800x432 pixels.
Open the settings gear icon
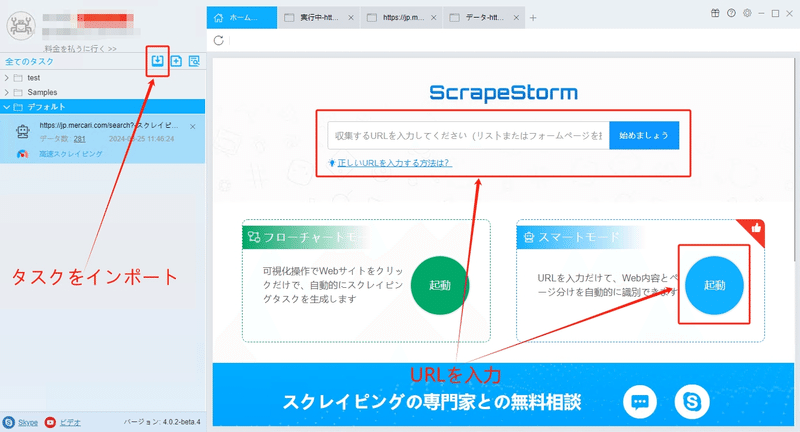click(x=747, y=13)
